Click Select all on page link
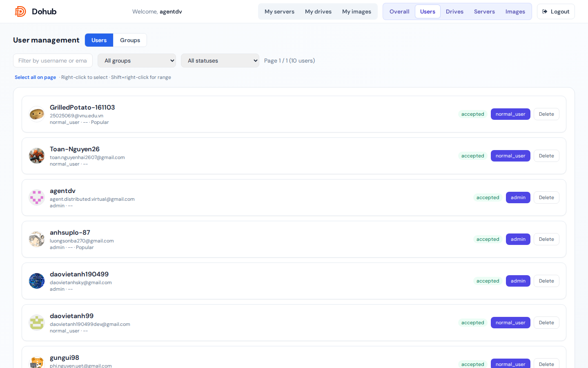The image size is (588, 368). click(35, 77)
